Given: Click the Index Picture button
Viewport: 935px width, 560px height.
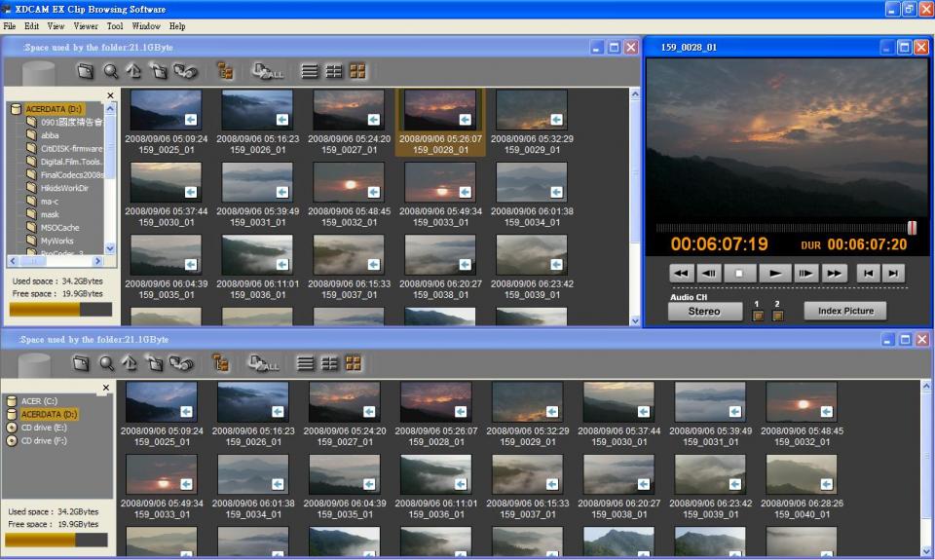Looking at the screenshot, I should click(x=844, y=312).
